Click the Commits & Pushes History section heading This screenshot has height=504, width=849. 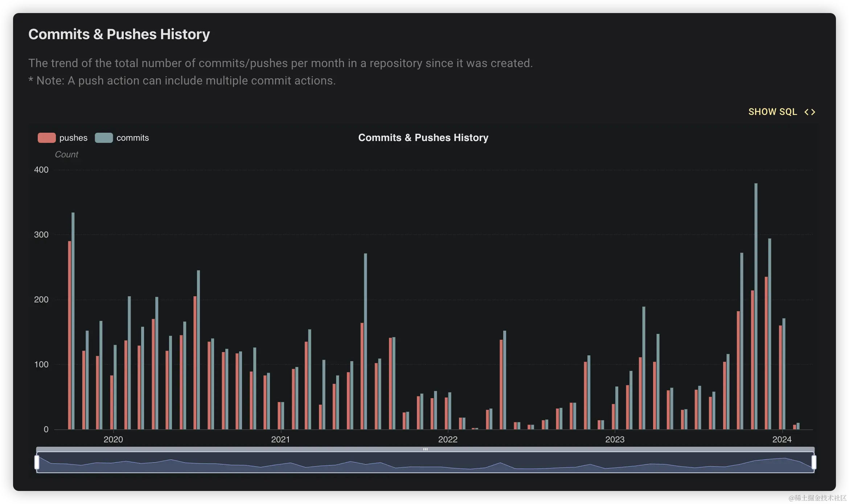[119, 34]
